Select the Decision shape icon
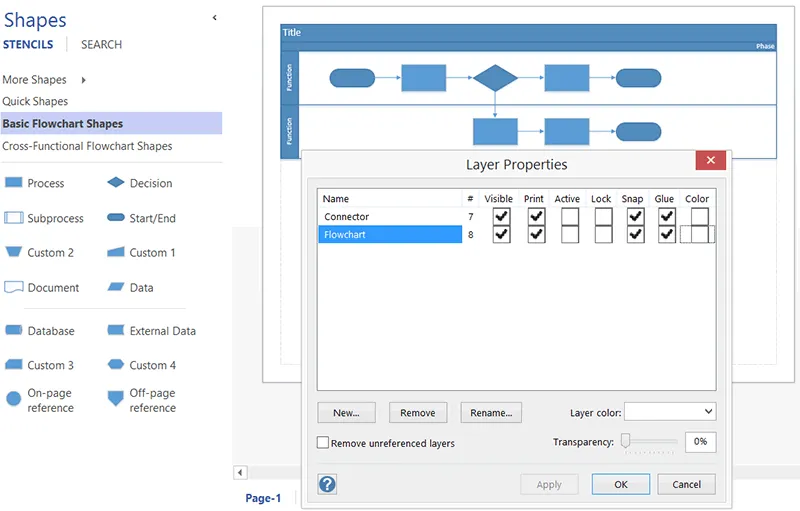 [x=116, y=182]
